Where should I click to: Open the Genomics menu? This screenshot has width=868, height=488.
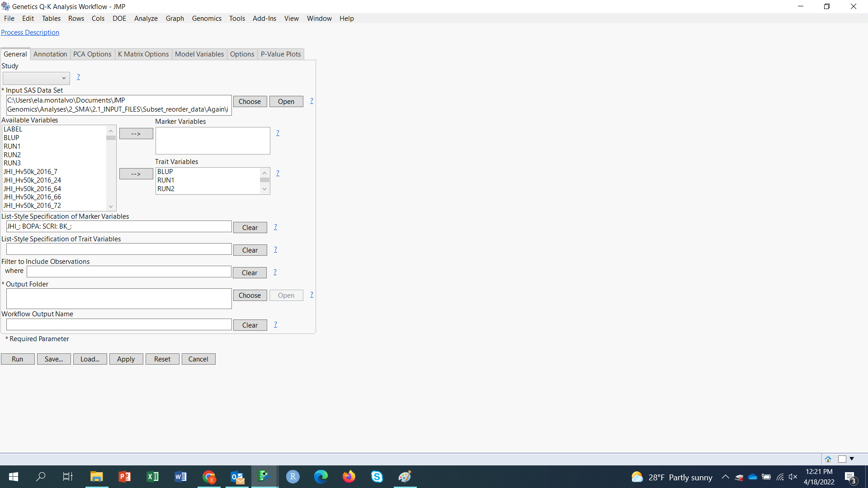pyautogui.click(x=207, y=19)
